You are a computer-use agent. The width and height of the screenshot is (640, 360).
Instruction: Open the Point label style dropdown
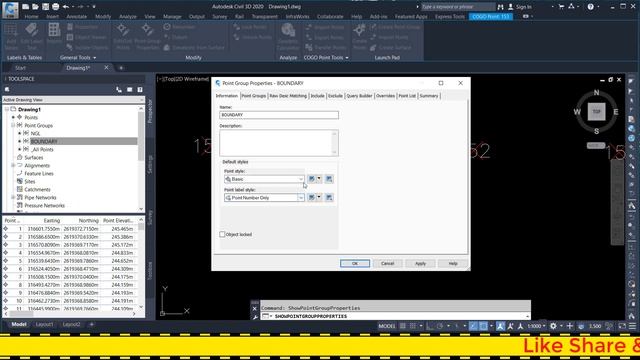click(x=264, y=198)
